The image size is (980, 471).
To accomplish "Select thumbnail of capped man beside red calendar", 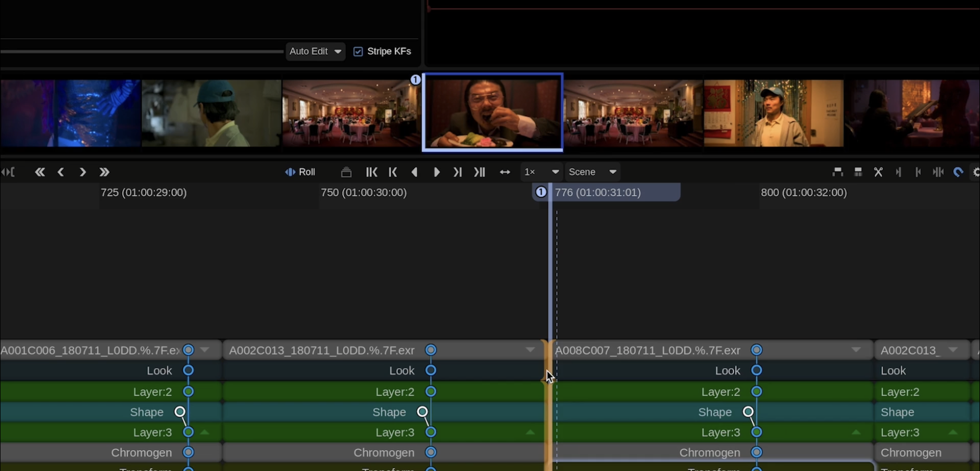I will (773, 113).
